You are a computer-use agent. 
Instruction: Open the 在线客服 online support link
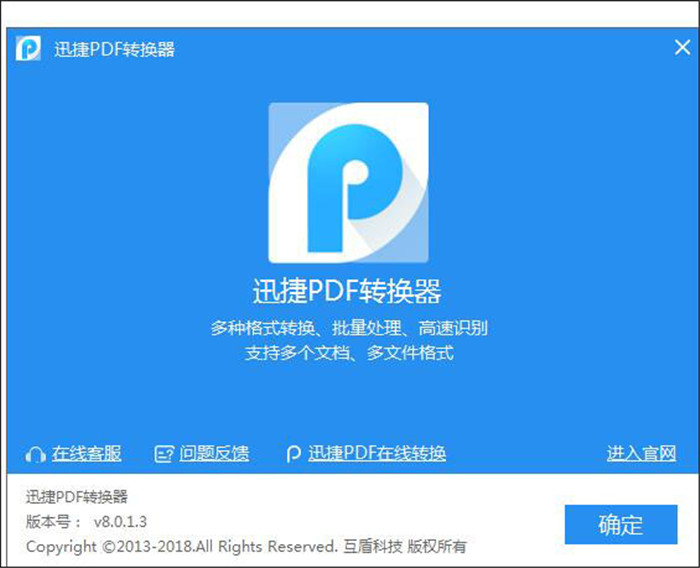tap(87, 453)
